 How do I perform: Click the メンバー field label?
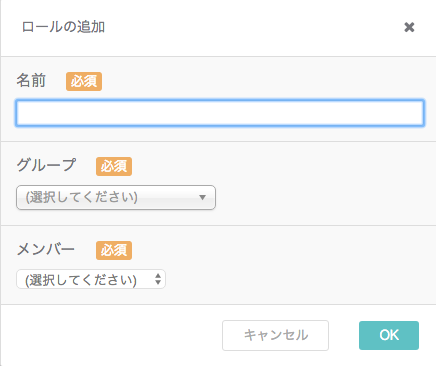click(46, 249)
